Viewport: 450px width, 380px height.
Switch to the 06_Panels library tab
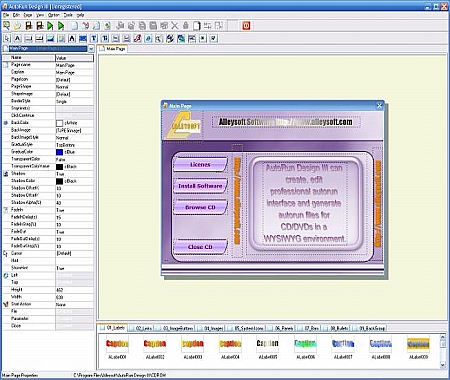point(281,328)
